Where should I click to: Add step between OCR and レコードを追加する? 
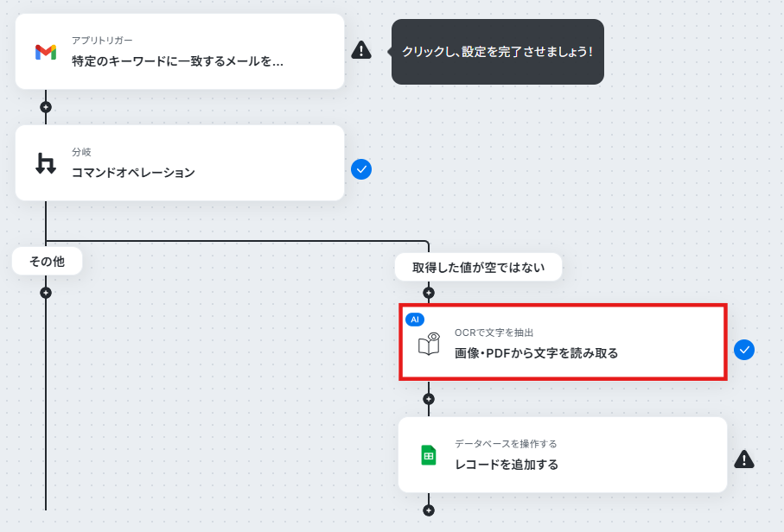tap(429, 399)
